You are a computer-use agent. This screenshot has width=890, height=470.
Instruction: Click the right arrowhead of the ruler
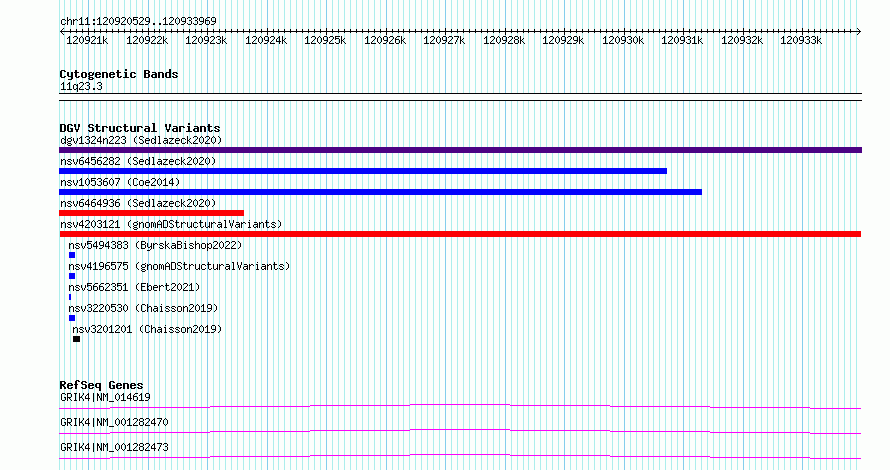click(859, 32)
